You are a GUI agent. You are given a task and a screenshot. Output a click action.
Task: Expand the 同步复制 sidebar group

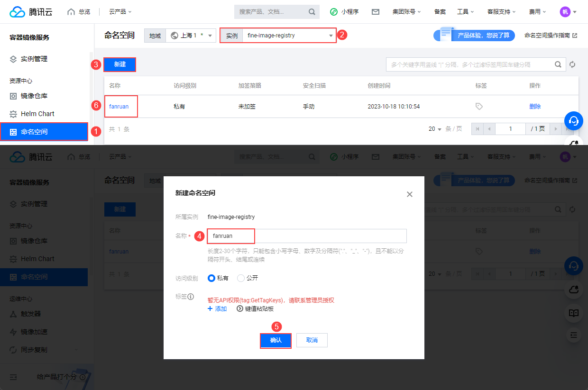[44, 350]
